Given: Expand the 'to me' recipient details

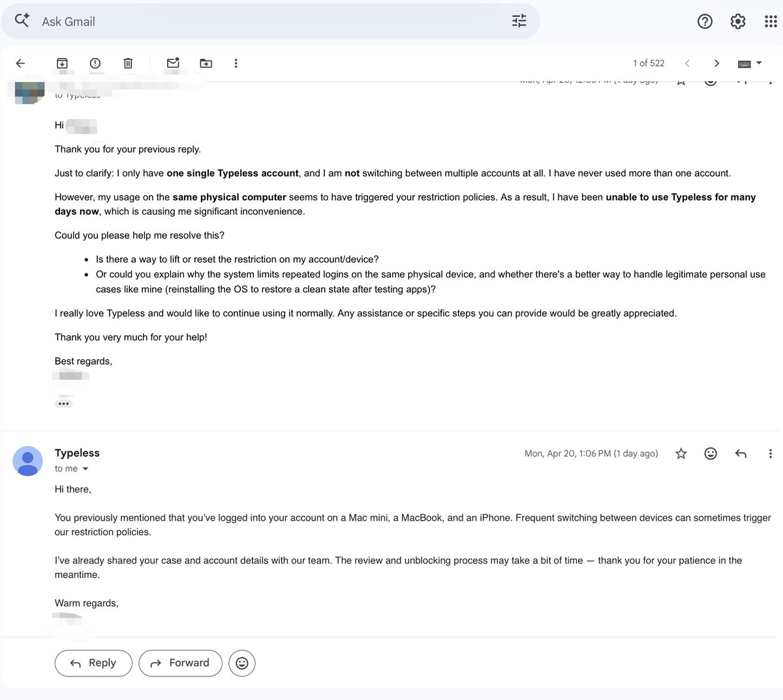Looking at the screenshot, I should [x=85, y=469].
